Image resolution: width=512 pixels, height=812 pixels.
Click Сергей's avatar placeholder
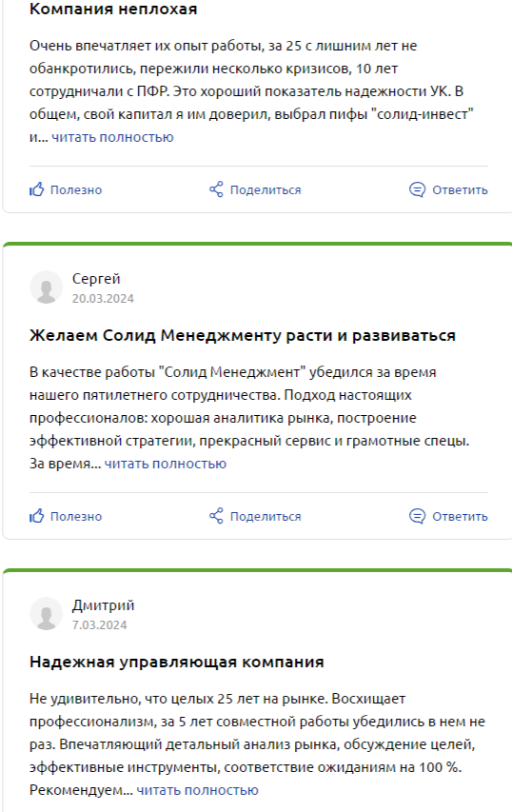point(46,287)
